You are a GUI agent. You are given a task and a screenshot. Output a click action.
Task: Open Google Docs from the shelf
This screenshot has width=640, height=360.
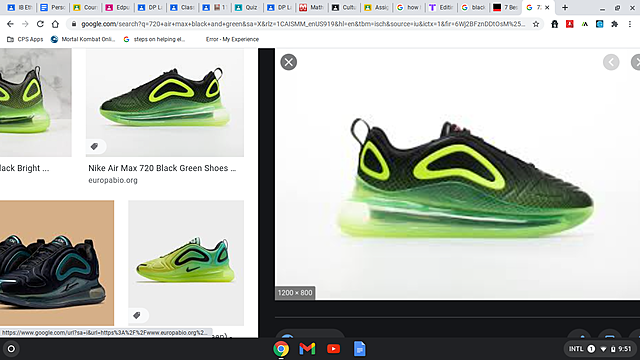[360, 349]
